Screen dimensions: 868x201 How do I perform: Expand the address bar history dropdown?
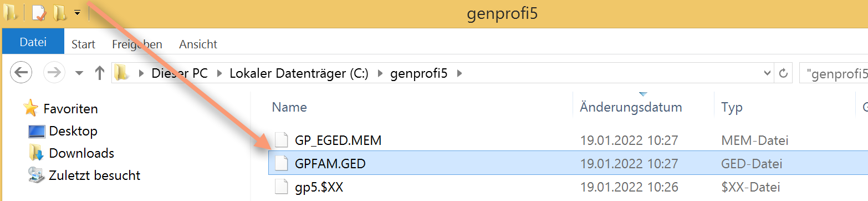(x=767, y=73)
